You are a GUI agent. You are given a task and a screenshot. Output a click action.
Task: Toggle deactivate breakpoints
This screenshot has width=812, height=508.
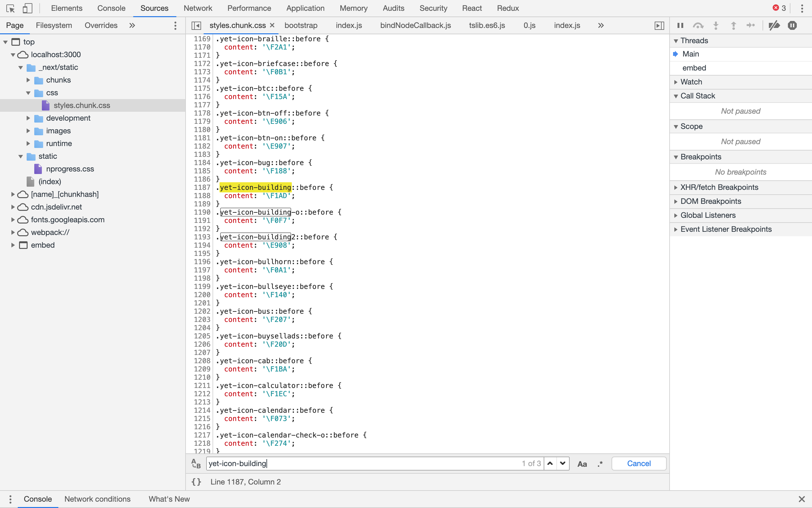[x=774, y=25]
